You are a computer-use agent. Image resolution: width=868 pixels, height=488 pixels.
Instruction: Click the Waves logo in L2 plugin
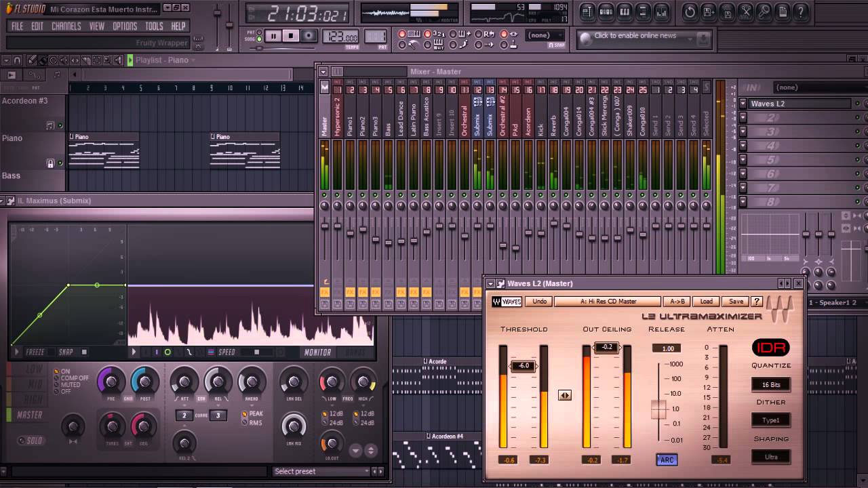point(507,302)
